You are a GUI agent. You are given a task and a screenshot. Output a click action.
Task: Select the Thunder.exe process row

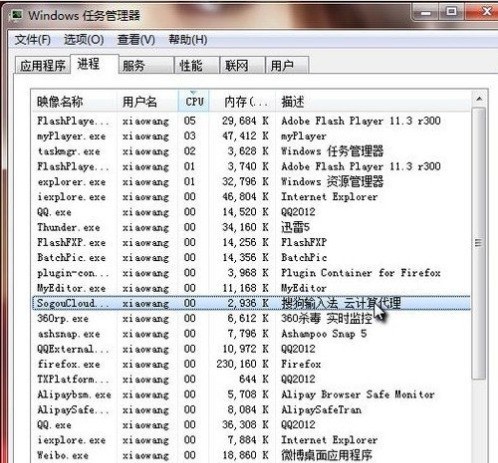(x=251, y=227)
